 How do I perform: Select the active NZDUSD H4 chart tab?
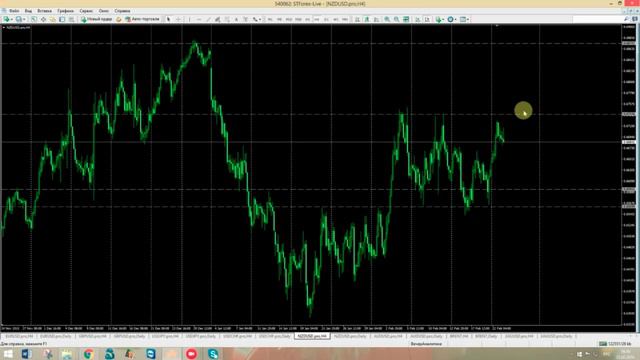(312, 336)
